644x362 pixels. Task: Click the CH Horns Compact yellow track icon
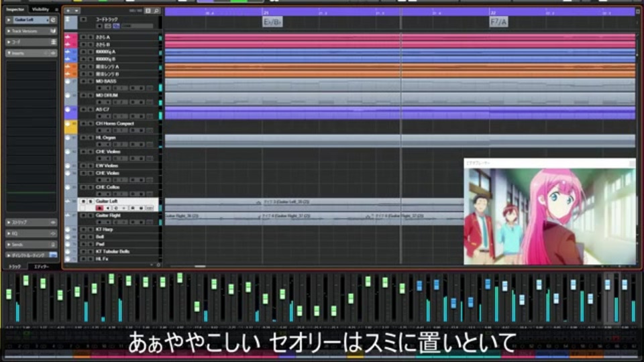click(x=68, y=124)
